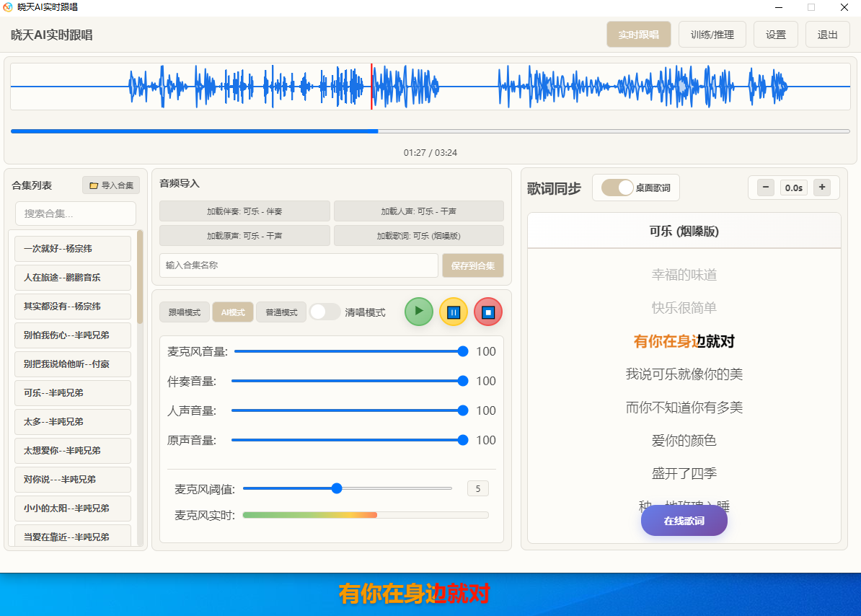The image size is (861, 616).
Task: Click the 在线歌词 floating button
Action: tap(684, 521)
